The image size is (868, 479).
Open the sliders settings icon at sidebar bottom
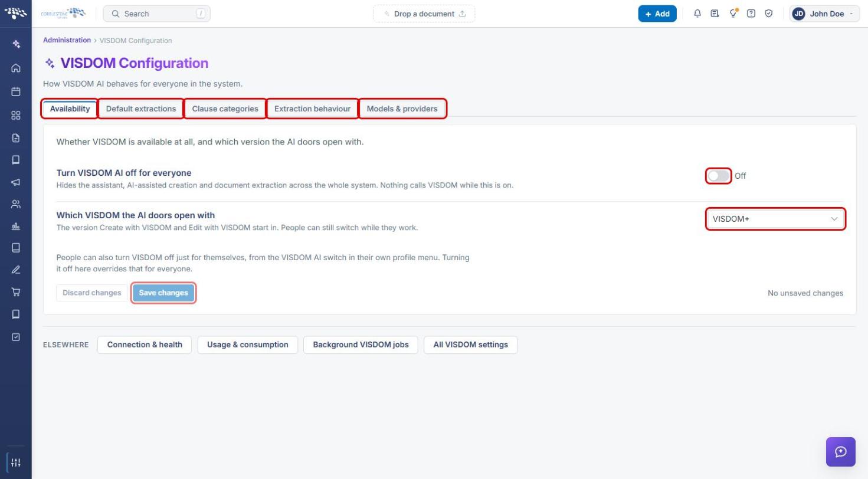[x=16, y=462]
